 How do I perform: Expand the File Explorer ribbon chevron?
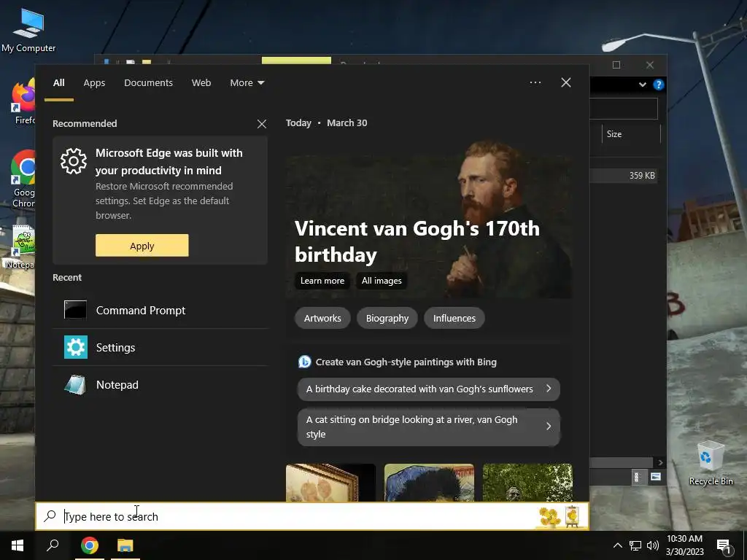(642, 85)
